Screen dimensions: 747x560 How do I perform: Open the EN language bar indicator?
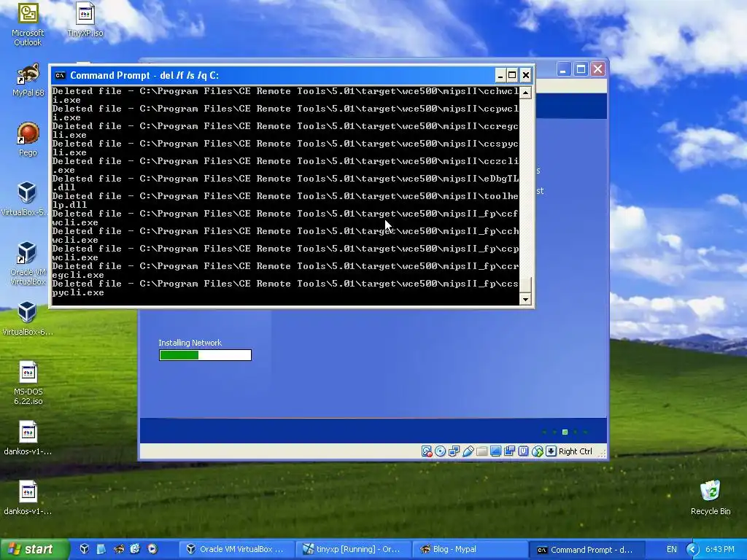point(672,550)
